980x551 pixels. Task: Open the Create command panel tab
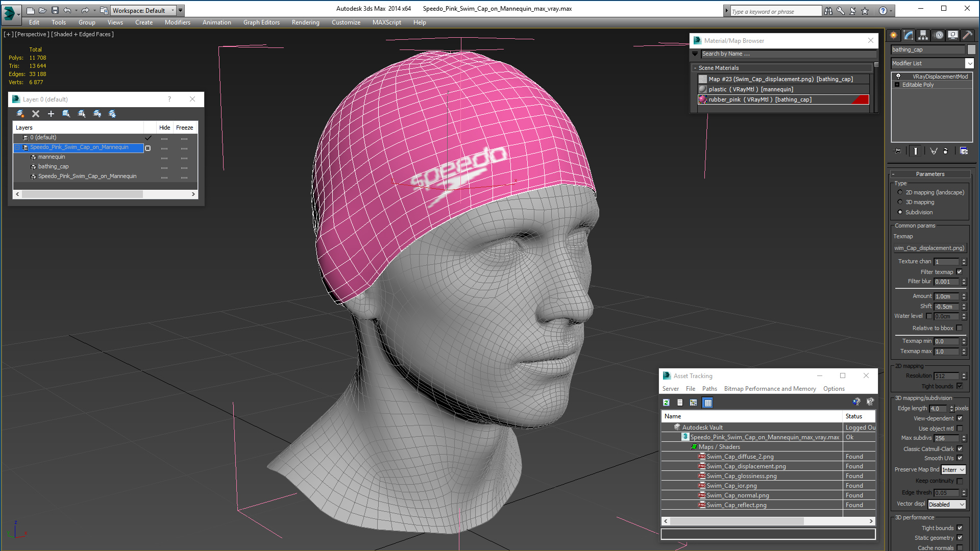point(894,35)
